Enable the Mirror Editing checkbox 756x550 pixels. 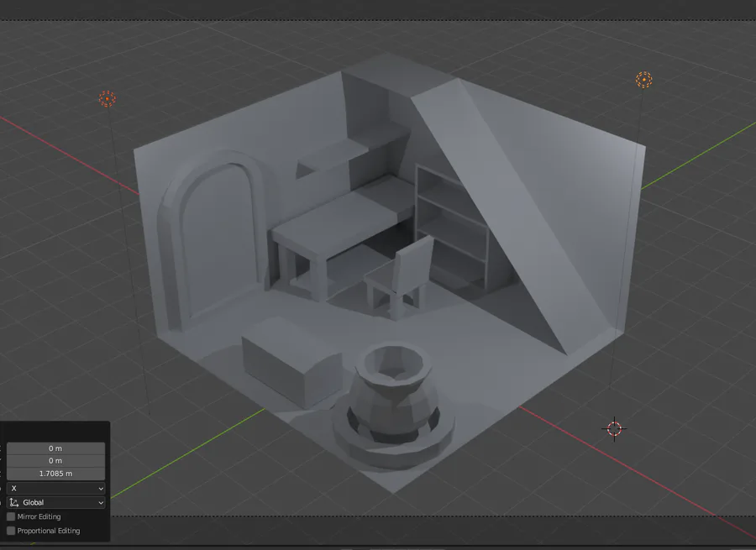[11, 516]
